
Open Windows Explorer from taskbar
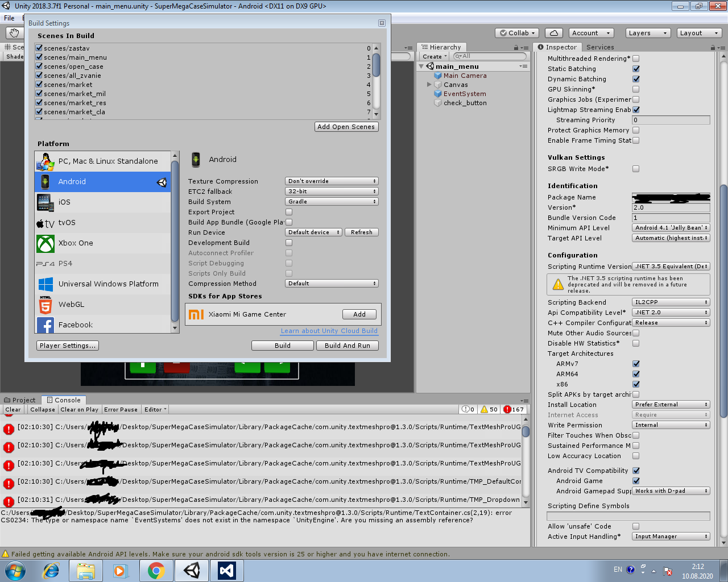86,571
